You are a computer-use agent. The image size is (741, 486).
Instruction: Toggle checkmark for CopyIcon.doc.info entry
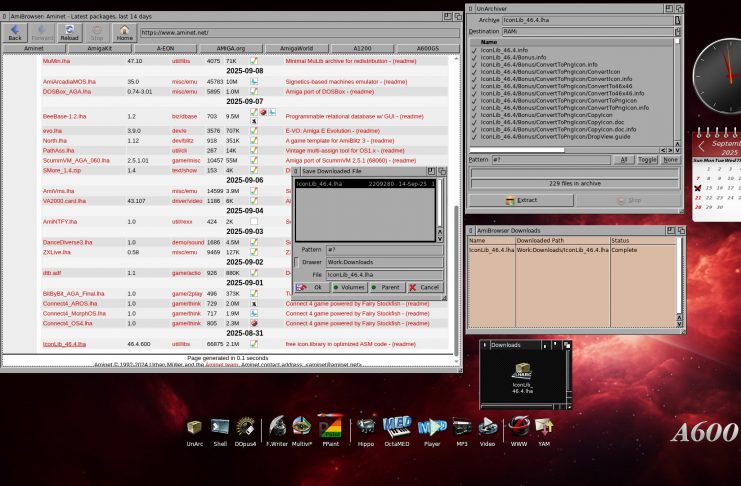(474, 130)
